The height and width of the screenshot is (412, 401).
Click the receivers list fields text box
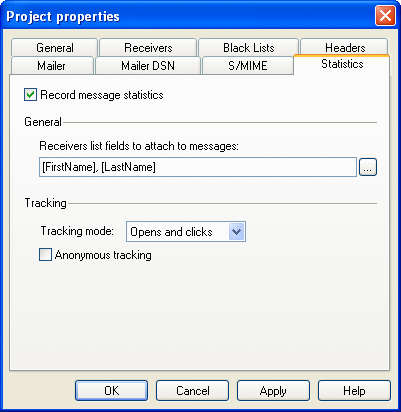tap(198, 167)
